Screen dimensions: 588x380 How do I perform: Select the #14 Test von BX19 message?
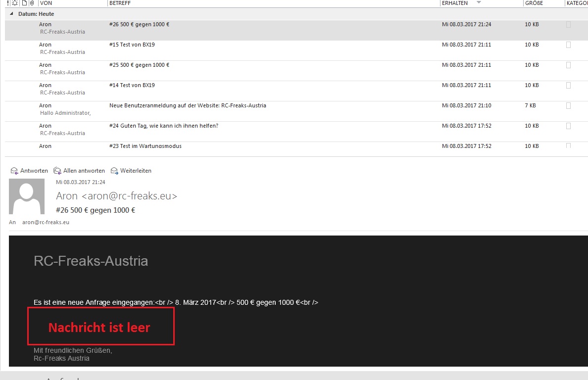[x=132, y=85]
